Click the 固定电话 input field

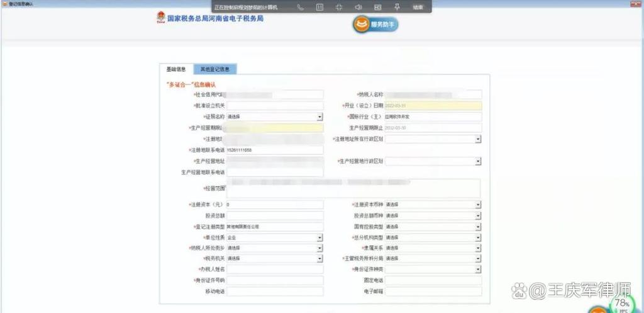click(433, 280)
